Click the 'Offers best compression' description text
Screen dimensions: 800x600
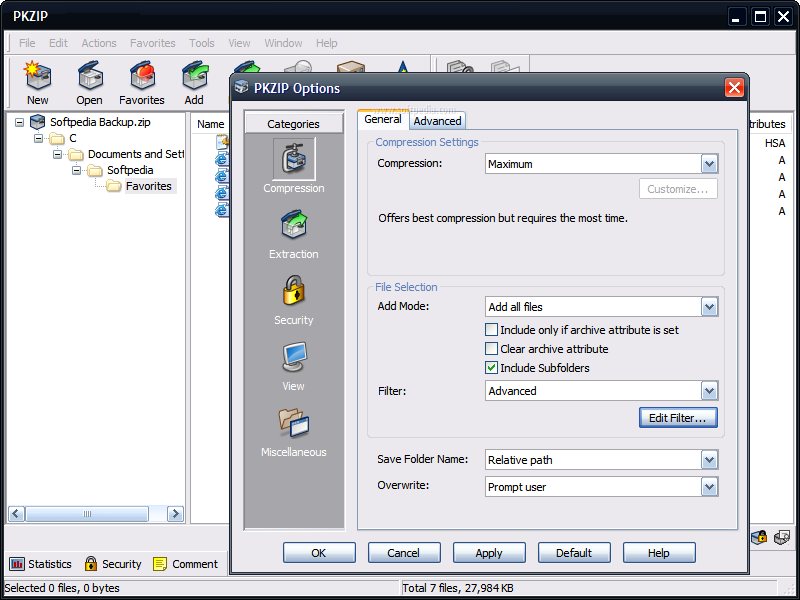click(503, 218)
